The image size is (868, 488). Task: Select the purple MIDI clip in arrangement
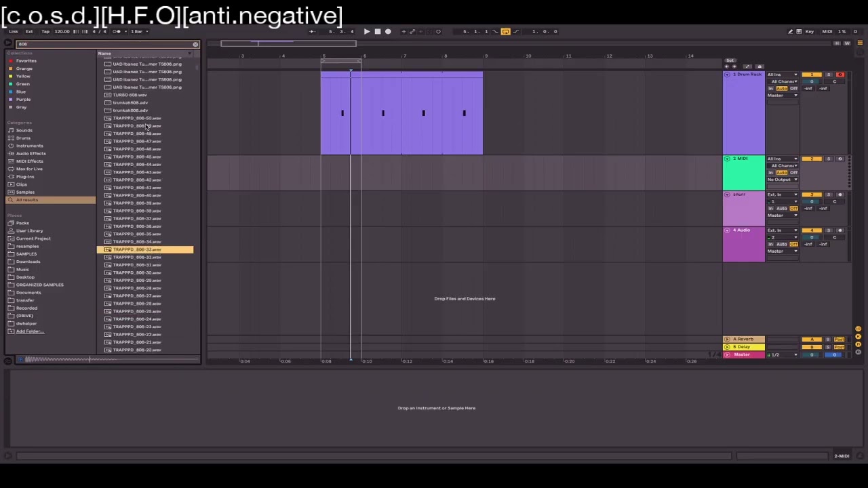(x=401, y=113)
